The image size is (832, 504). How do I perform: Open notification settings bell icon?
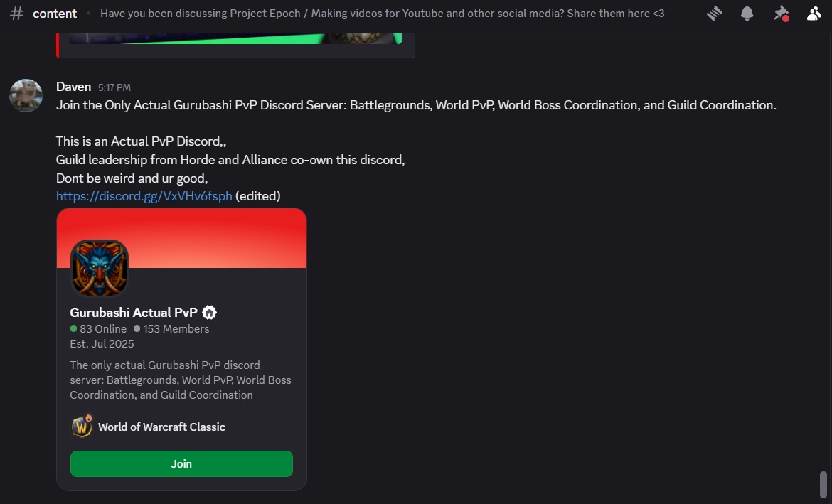pos(747,14)
